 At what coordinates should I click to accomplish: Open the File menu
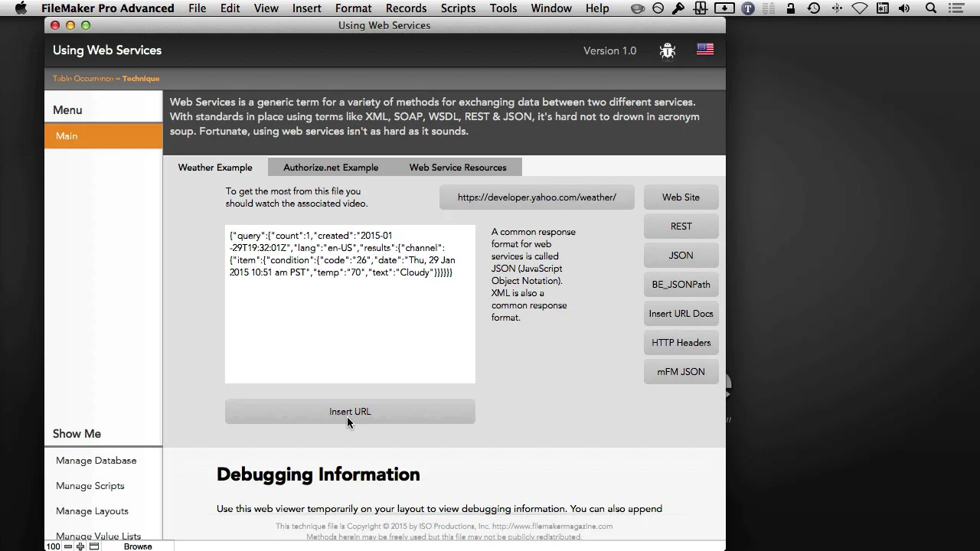coord(198,8)
